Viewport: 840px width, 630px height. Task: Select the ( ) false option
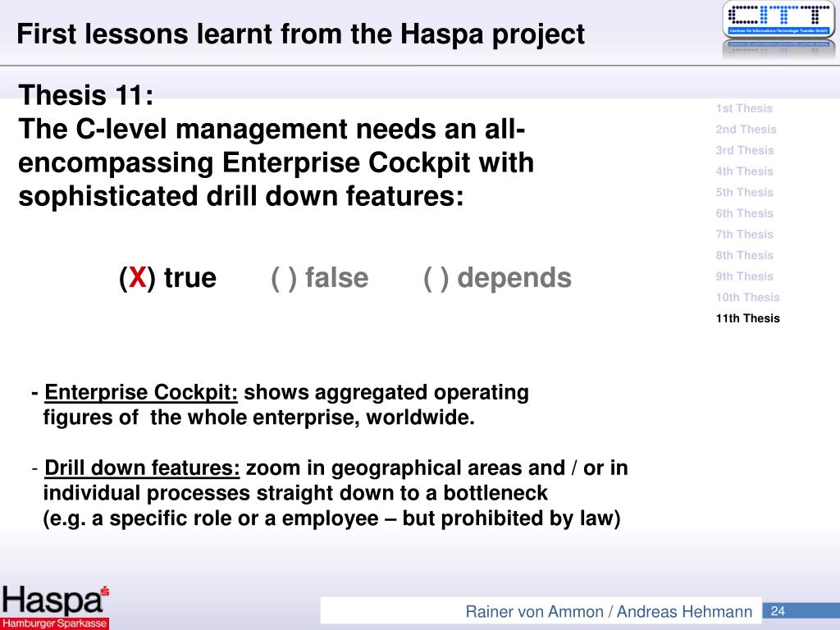coord(320,277)
